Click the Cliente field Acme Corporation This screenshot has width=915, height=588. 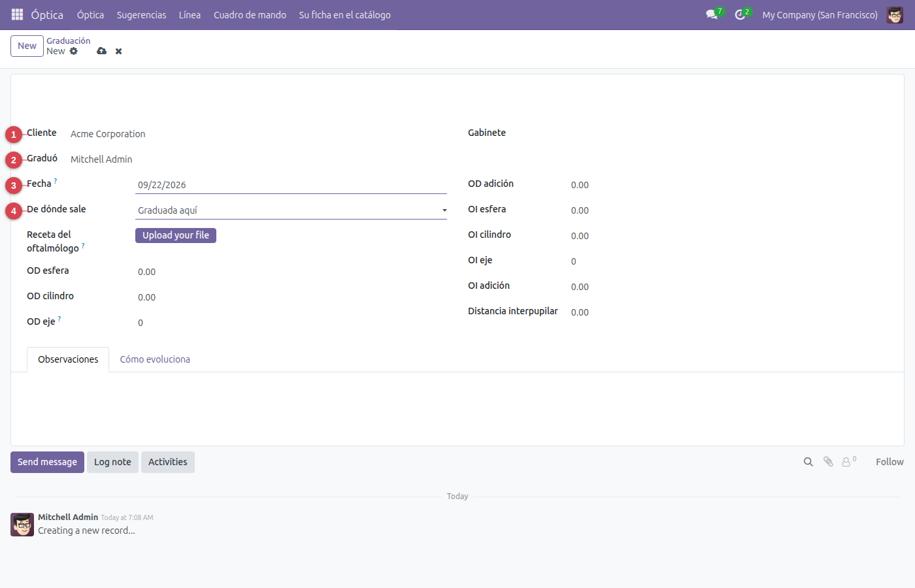pos(108,134)
